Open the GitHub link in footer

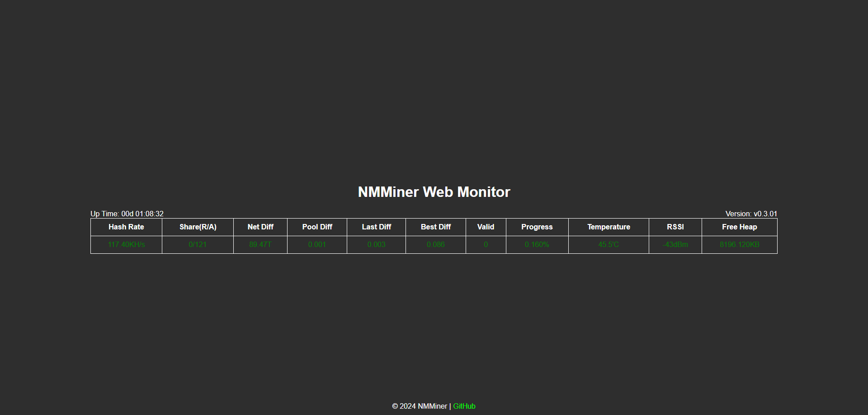tap(464, 406)
